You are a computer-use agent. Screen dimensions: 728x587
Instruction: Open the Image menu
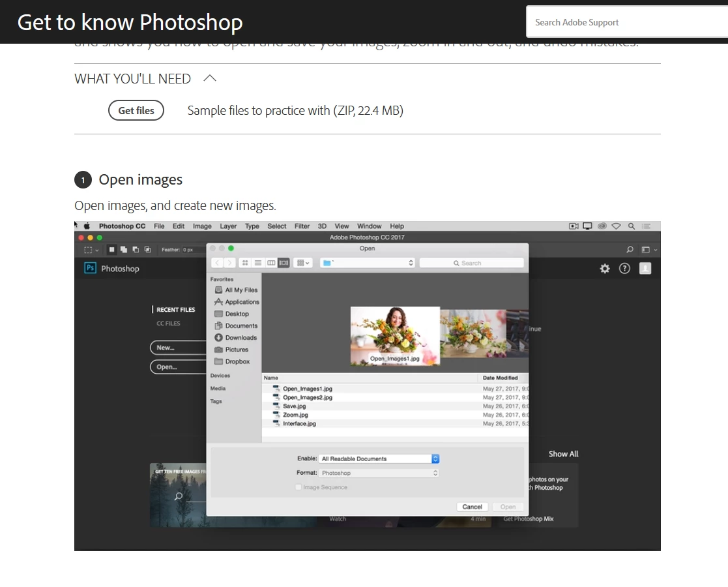point(202,226)
